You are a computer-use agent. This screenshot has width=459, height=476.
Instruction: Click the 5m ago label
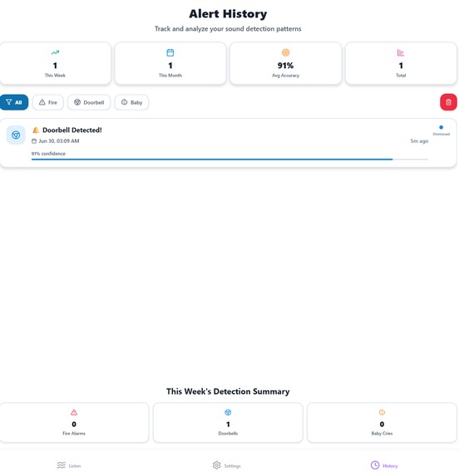419,141
